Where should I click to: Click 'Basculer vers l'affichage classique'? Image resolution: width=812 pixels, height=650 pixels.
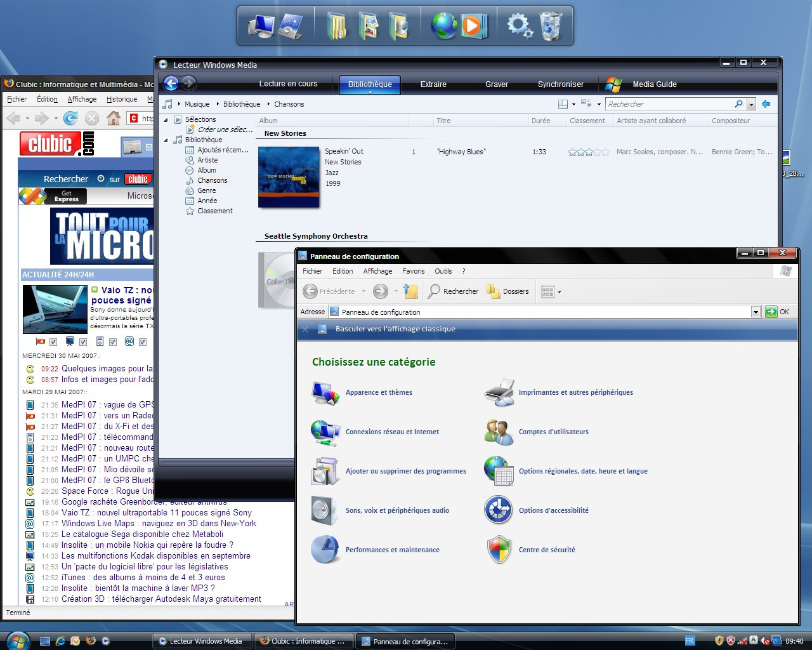tap(395, 329)
